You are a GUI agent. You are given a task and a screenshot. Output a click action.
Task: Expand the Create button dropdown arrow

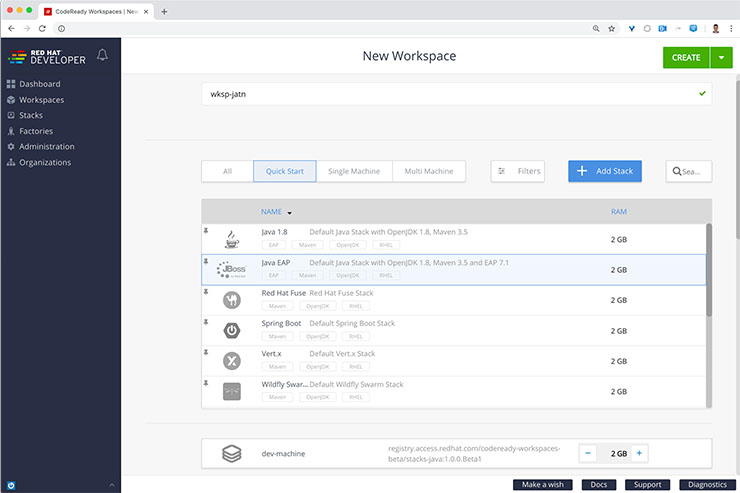[722, 57]
